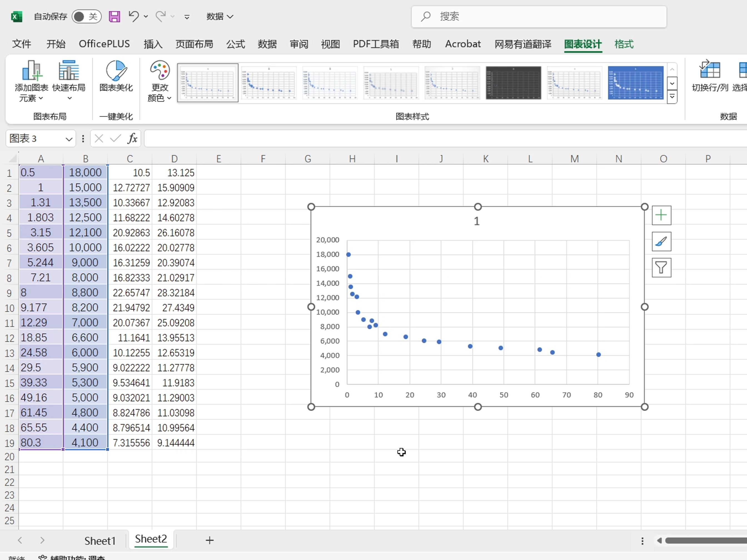
Task: Open the Name Box dropdown arrow
Action: click(69, 139)
